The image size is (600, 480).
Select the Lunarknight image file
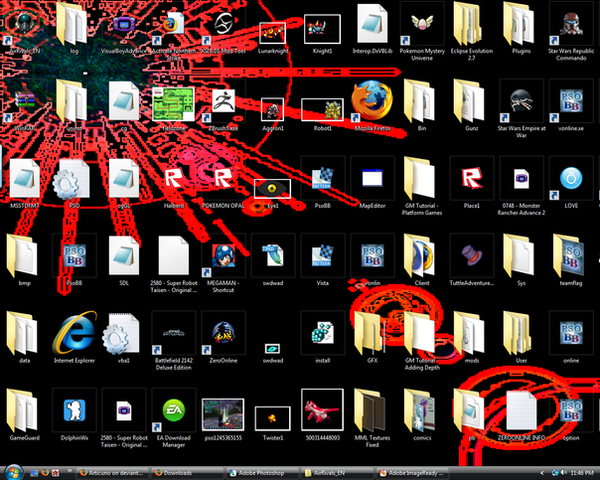click(273, 33)
